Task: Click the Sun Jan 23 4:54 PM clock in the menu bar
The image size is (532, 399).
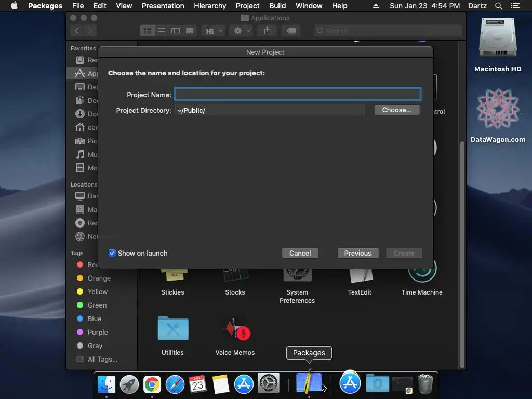Action: (424, 6)
